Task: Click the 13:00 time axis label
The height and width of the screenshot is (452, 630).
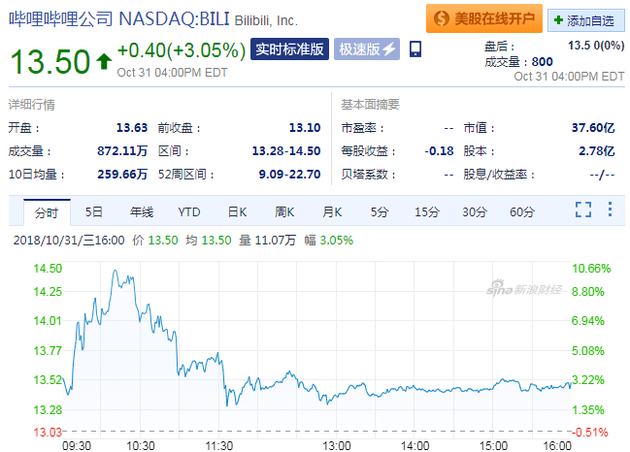Action: pos(337,446)
